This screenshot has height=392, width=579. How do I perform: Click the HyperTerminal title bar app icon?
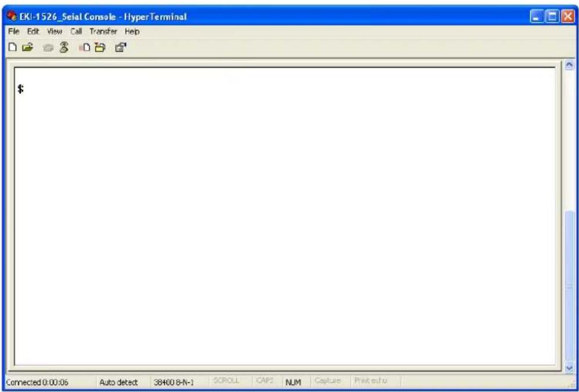coord(12,17)
